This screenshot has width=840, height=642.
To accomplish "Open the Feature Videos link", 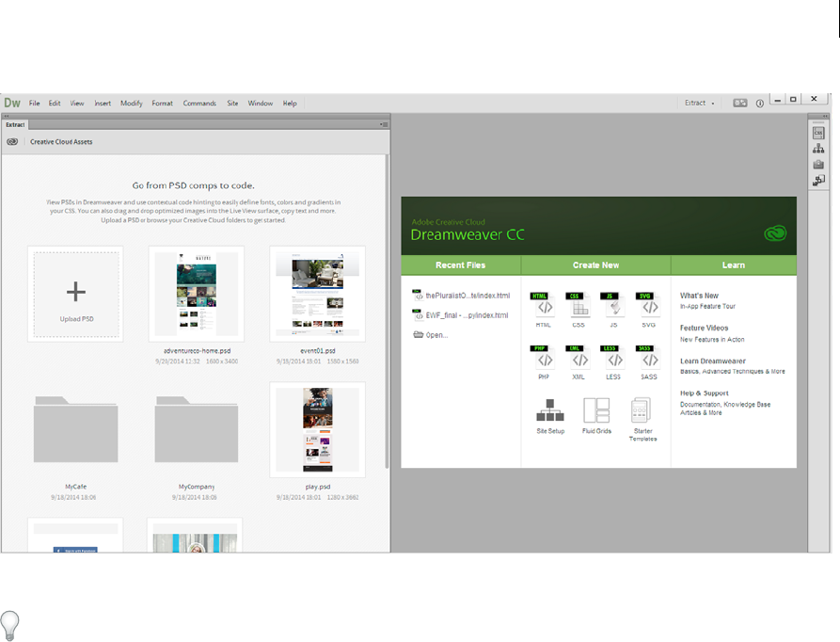I will coord(704,328).
